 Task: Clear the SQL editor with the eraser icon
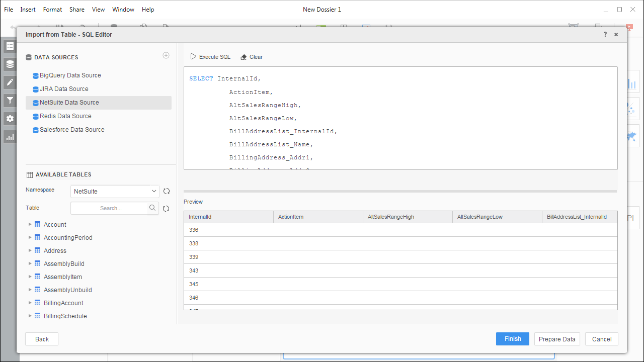(244, 57)
